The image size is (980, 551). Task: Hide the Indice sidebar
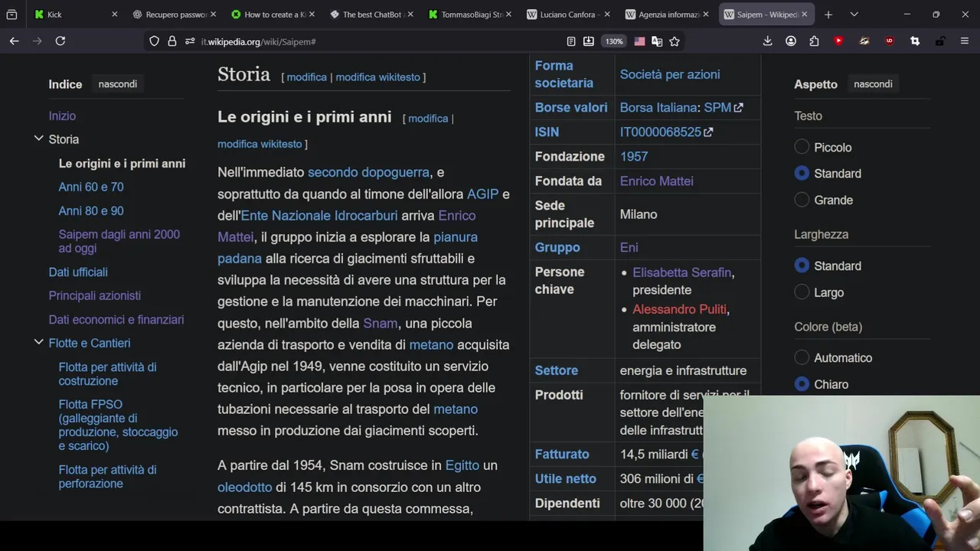click(118, 84)
